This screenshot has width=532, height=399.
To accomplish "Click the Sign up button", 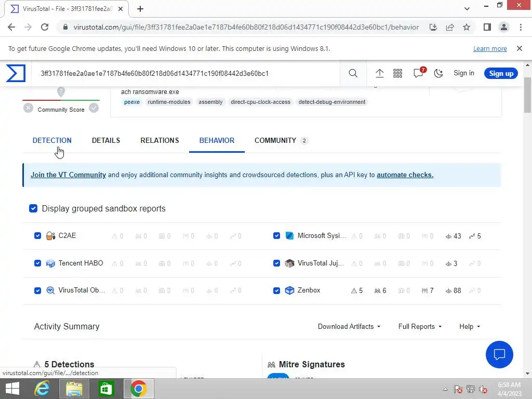I will click(x=501, y=73).
